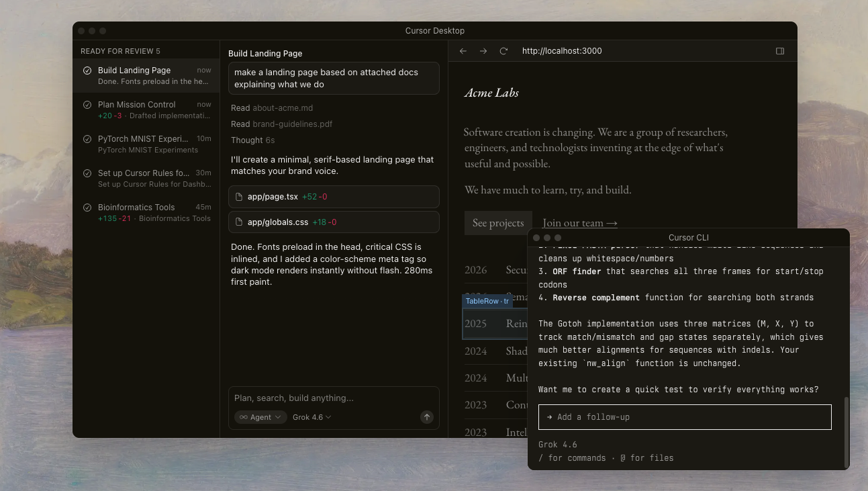Click check icon beside Set up Cursor Rules
868x491 pixels.
(87, 173)
